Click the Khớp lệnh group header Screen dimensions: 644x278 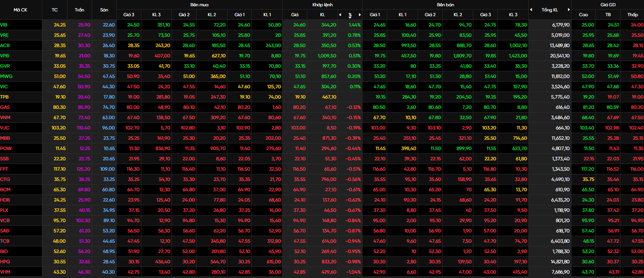pyautogui.click(x=322, y=5)
